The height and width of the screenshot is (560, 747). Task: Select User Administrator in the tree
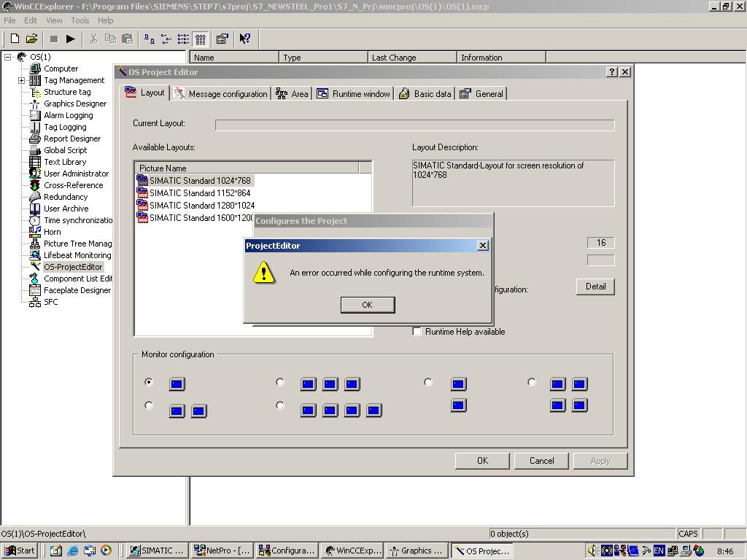[x=76, y=174]
